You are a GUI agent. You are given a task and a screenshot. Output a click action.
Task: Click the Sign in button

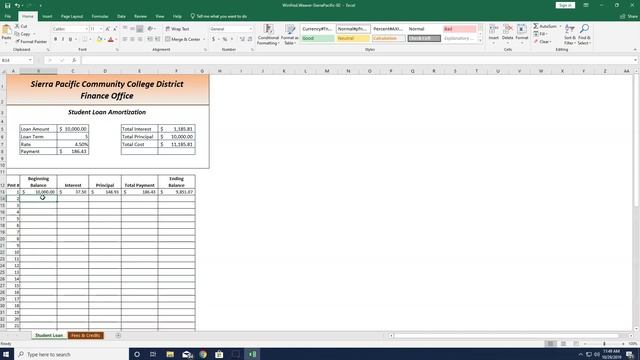(x=565, y=5)
